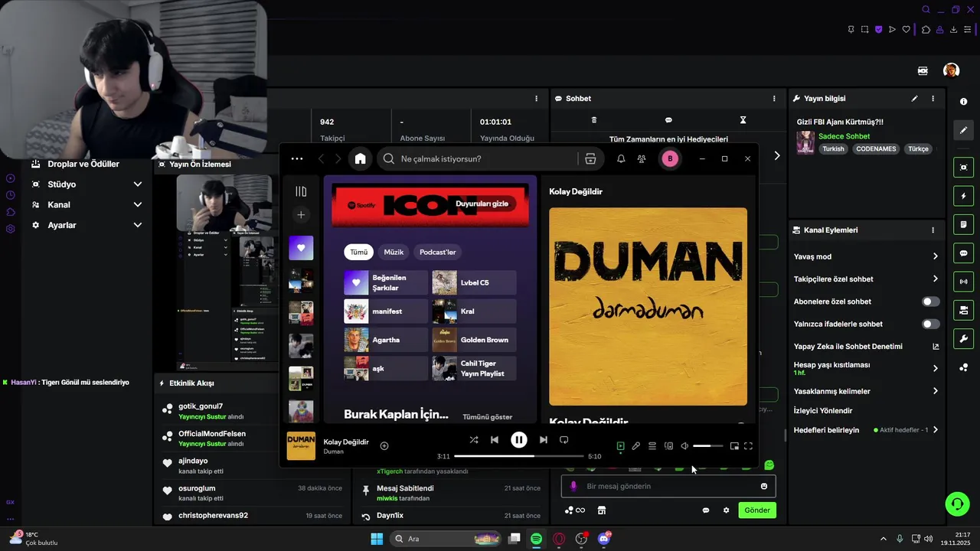Open Cahil Tiger Yayın Playlist tile
The image size is (980, 551).
pyautogui.click(x=474, y=368)
